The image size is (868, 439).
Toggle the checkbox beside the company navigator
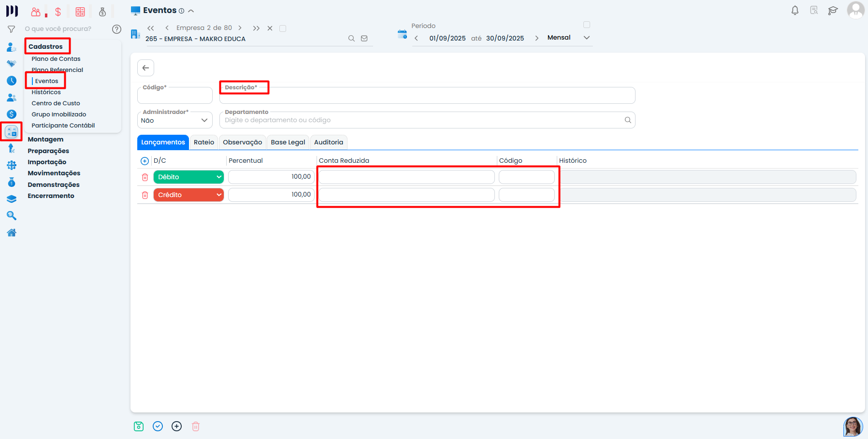pos(283,28)
